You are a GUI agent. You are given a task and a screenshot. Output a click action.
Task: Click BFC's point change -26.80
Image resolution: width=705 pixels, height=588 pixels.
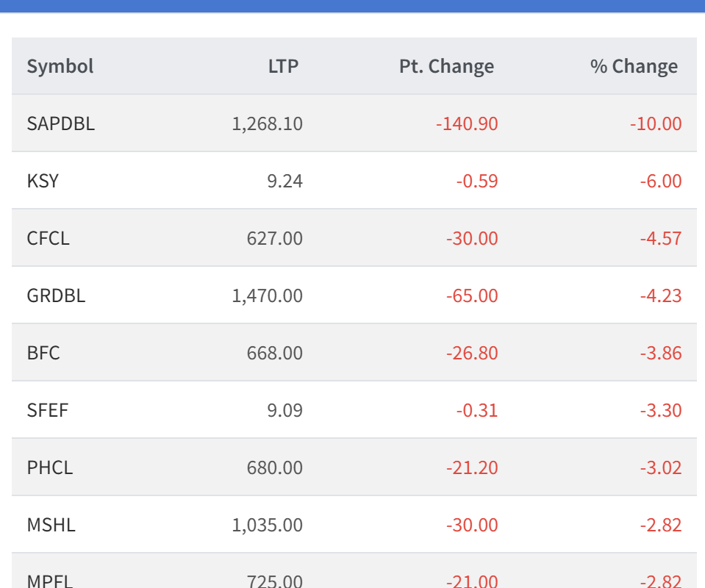click(472, 353)
